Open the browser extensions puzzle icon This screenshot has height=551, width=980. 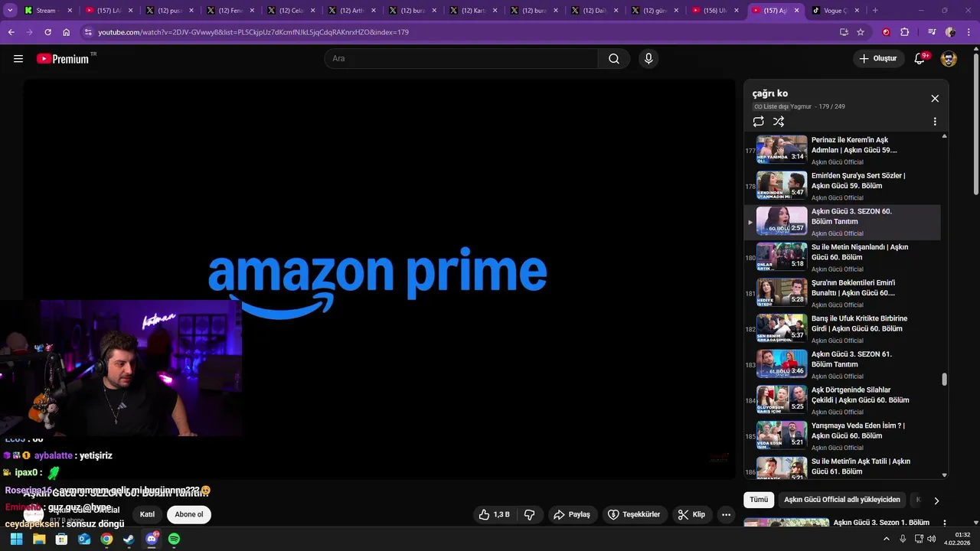(905, 32)
